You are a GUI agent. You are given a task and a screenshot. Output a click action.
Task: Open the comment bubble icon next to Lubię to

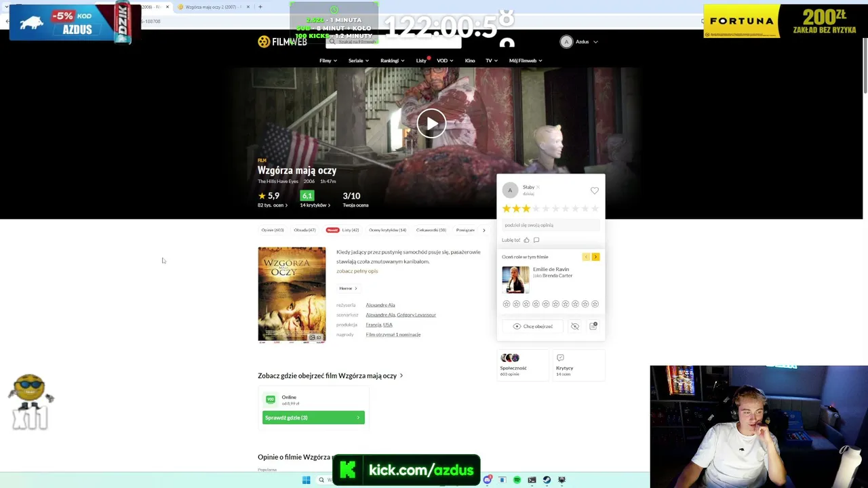(536, 240)
